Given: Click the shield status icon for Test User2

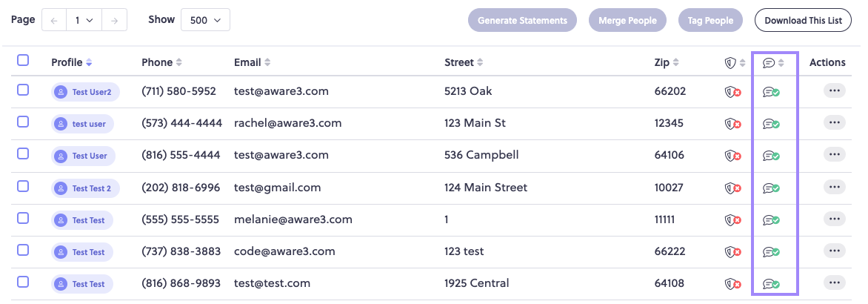Looking at the screenshot, I should 733,92.
